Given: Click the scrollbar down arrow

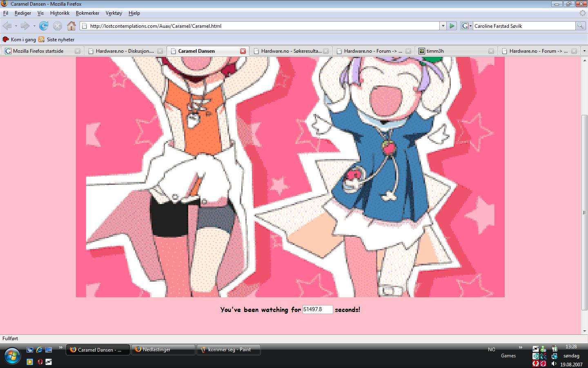Looking at the screenshot, I should tap(584, 331).
